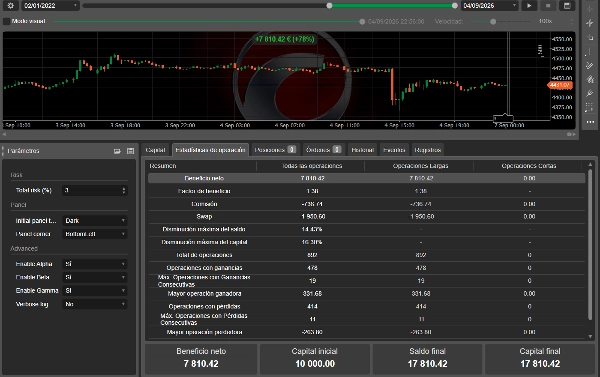Click the Todas las operaciones column header
Screen dimensions: 600x377
[x=312, y=166]
